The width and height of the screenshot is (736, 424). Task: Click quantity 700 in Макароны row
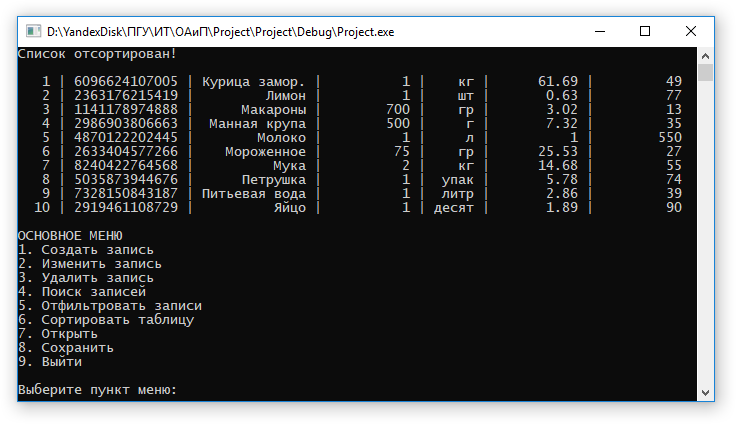pyautogui.click(x=398, y=109)
